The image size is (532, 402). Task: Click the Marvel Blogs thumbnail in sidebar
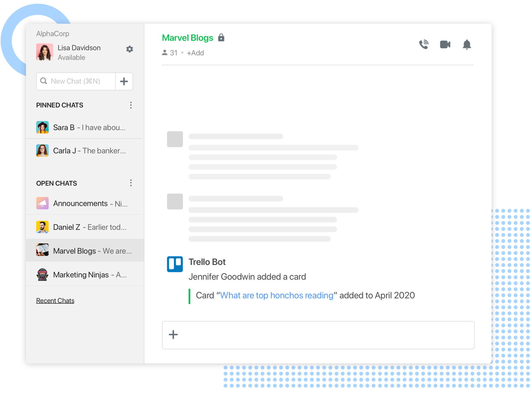pyautogui.click(x=42, y=250)
